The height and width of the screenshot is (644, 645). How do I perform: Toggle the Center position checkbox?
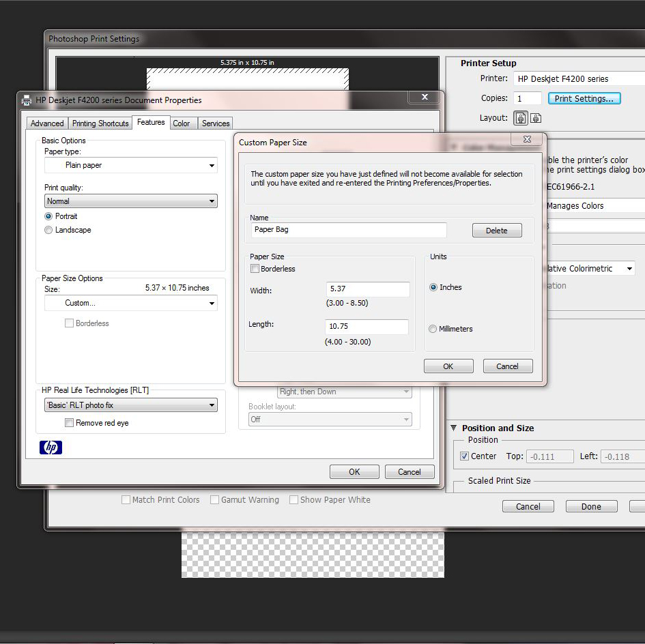point(464,456)
